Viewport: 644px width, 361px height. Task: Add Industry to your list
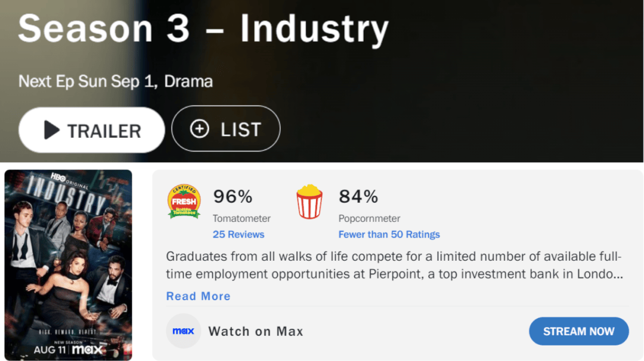pos(226,129)
